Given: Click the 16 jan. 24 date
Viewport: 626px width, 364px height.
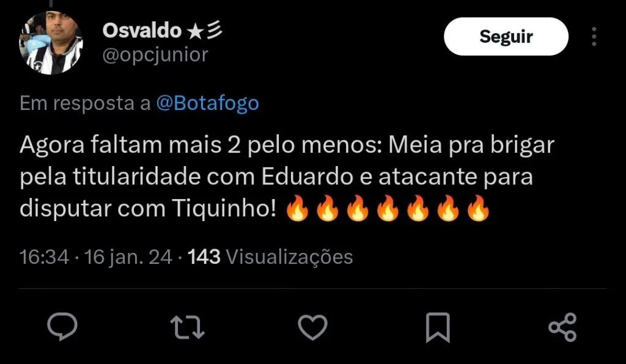Looking at the screenshot, I should [x=128, y=257].
